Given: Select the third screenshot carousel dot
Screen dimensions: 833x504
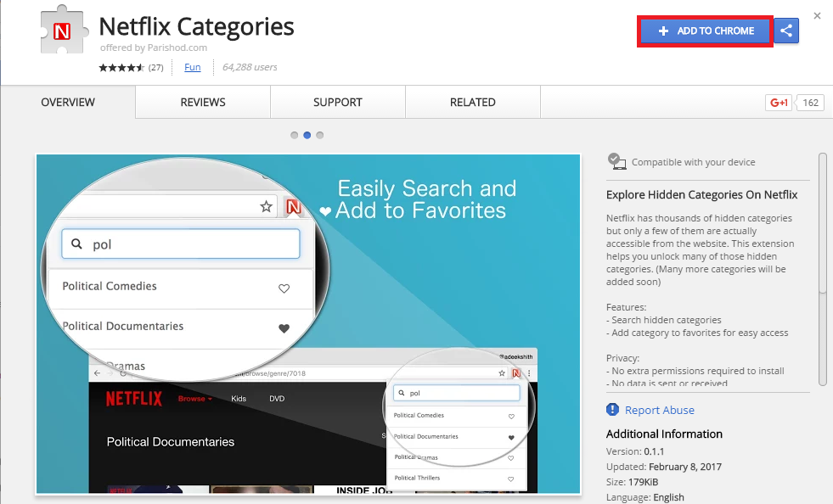Looking at the screenshot, I should (x=320, y=136).
